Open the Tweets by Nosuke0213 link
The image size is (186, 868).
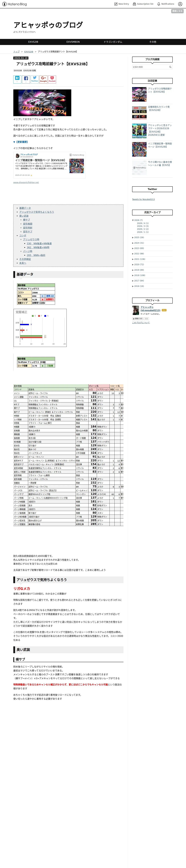point(143,199)
